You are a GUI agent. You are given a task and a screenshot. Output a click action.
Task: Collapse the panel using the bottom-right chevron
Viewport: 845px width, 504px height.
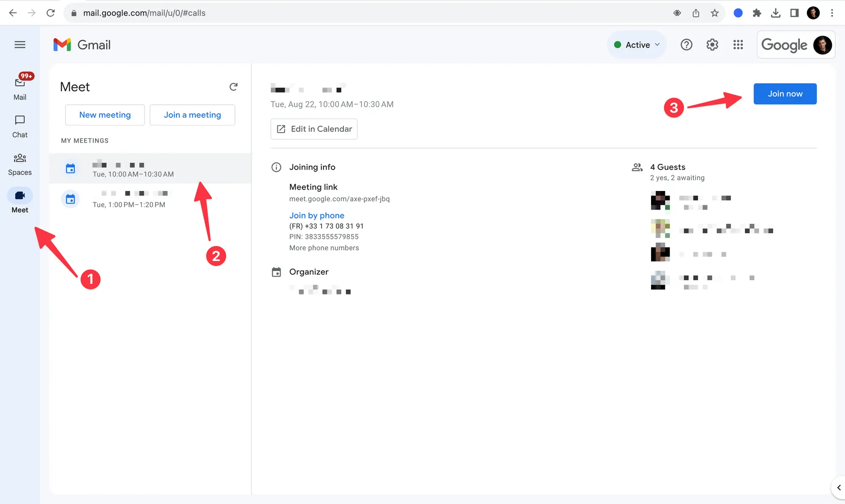(839, 487)
